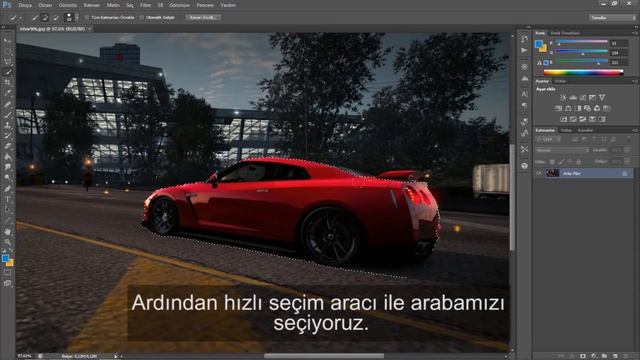Open the Dolgu fill dropdown
640x360 pixels.
coord(627,162)
